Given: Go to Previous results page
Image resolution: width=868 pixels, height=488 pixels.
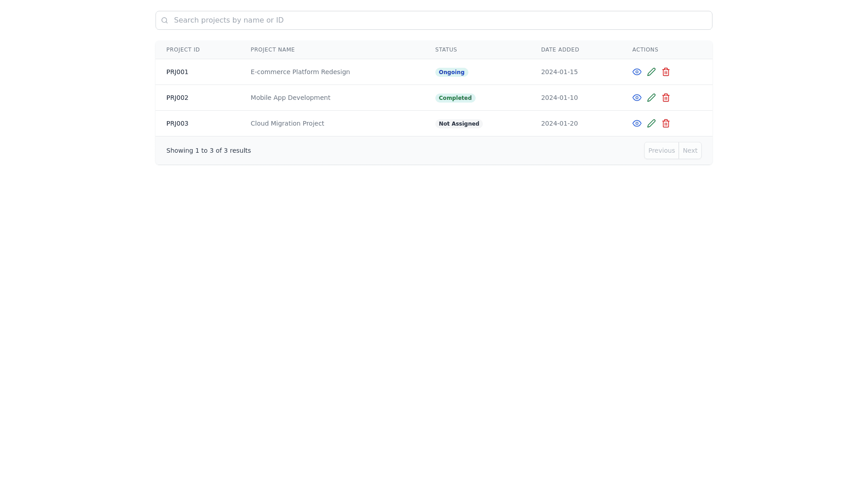Looking at the screenshot, I should click(x=661, y=150).
